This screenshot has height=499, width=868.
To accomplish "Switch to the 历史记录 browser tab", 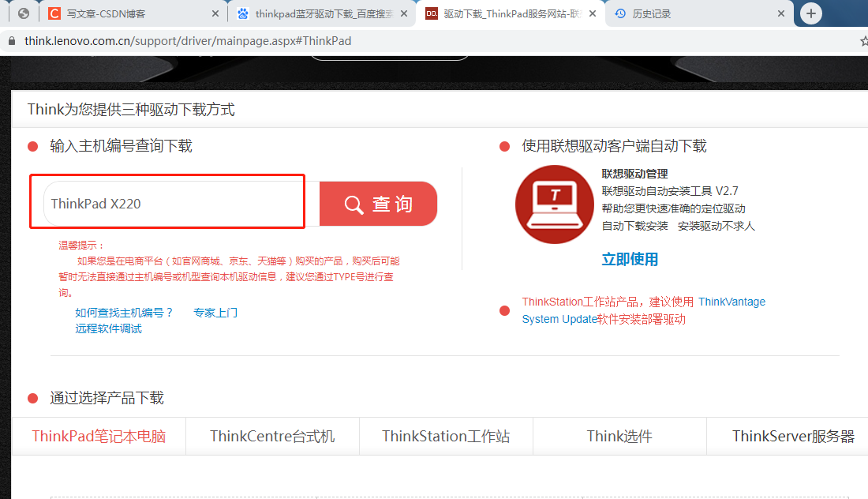I will [x=698, y=14].
